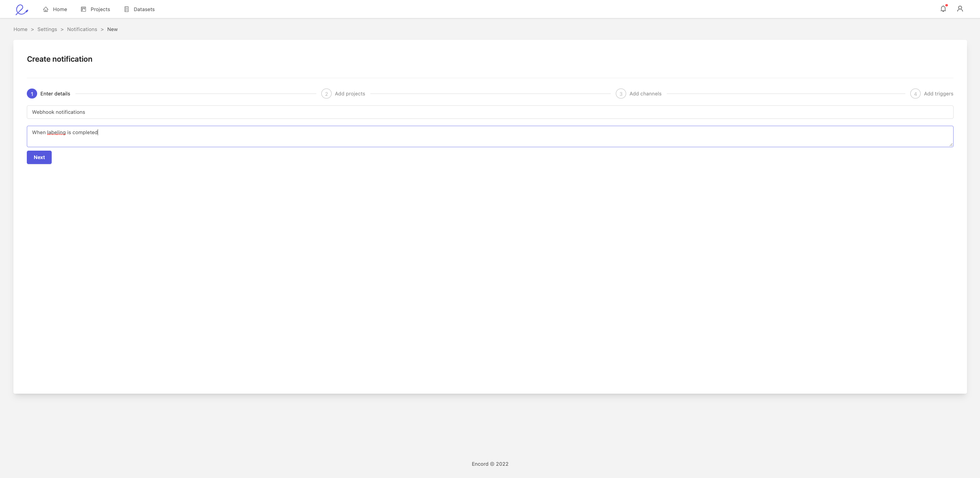Click the Projects board icon in navbar
This screenshot has height=478, width=980.
tap(83, 9)
